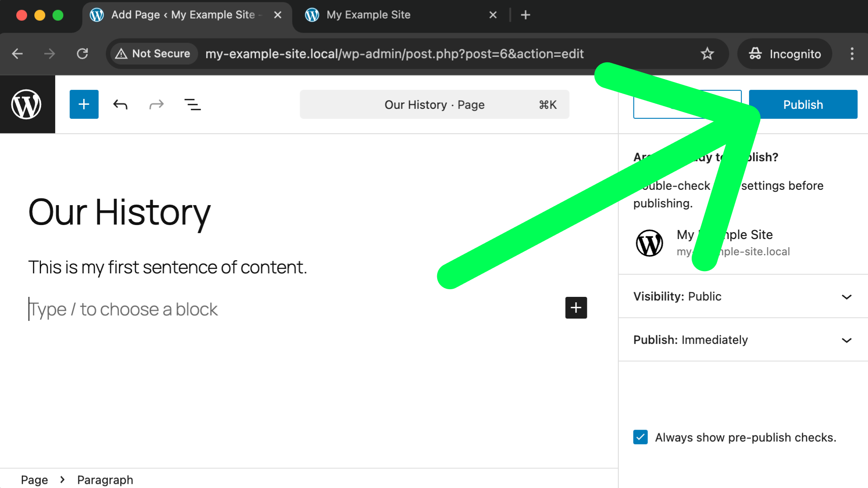
Task: Select the Add Page browser tab
Action: 183,15
